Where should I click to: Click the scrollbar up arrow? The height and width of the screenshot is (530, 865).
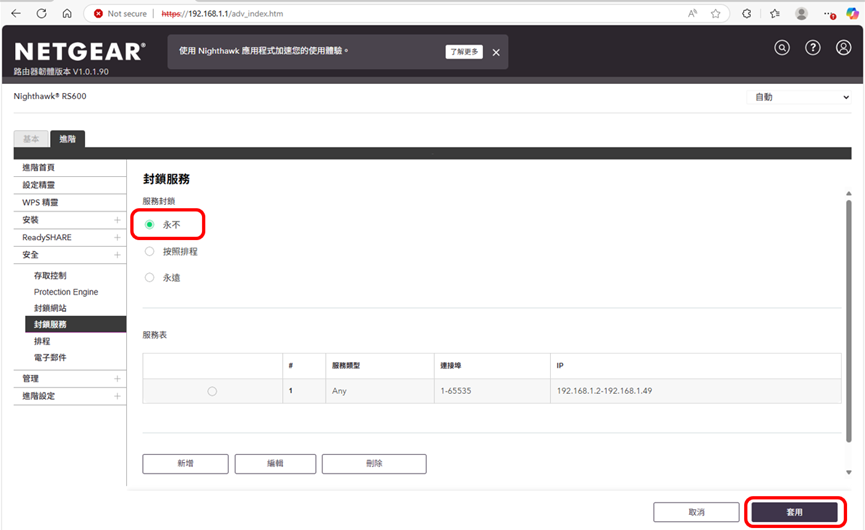click(848, 194)
